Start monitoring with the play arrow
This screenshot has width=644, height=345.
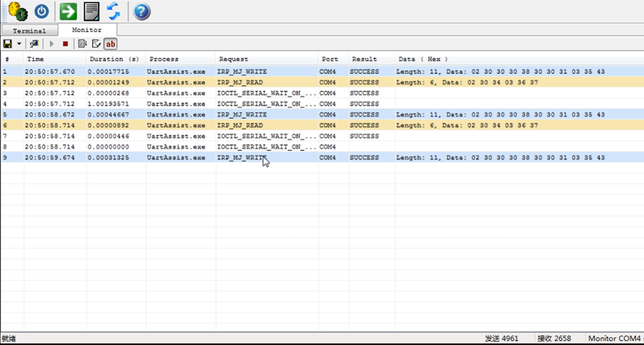[x=52, y=44]
